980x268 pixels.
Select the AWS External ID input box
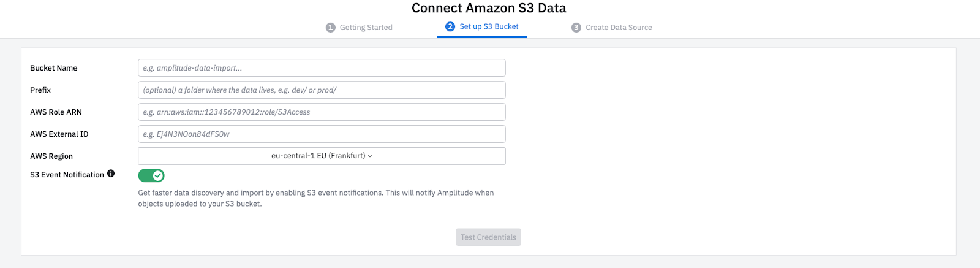322,134
